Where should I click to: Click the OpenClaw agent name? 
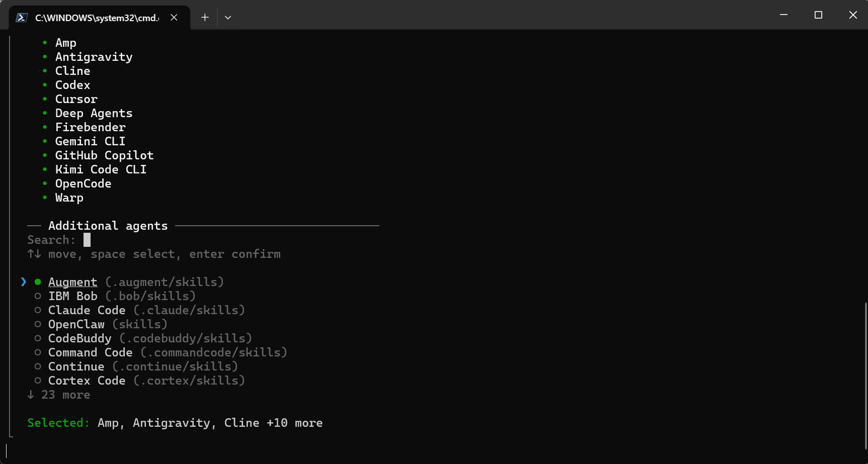[x=76, y=324]
